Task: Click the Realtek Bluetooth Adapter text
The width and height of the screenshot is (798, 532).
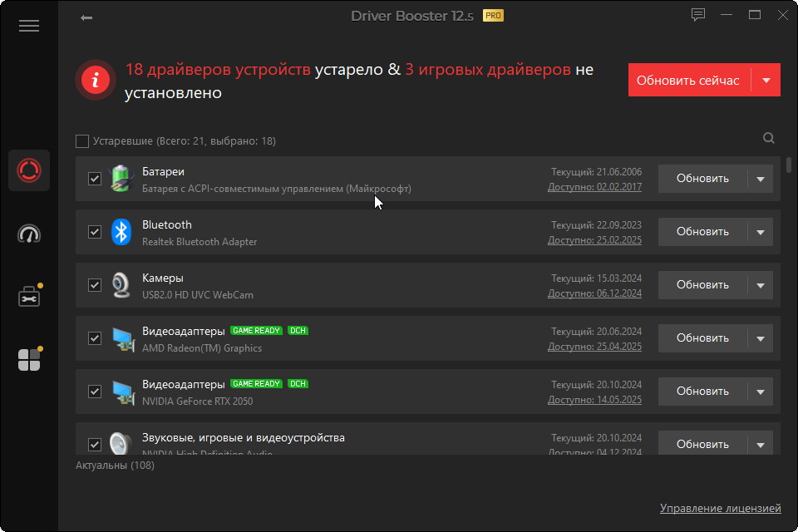Action: (199, 242)
